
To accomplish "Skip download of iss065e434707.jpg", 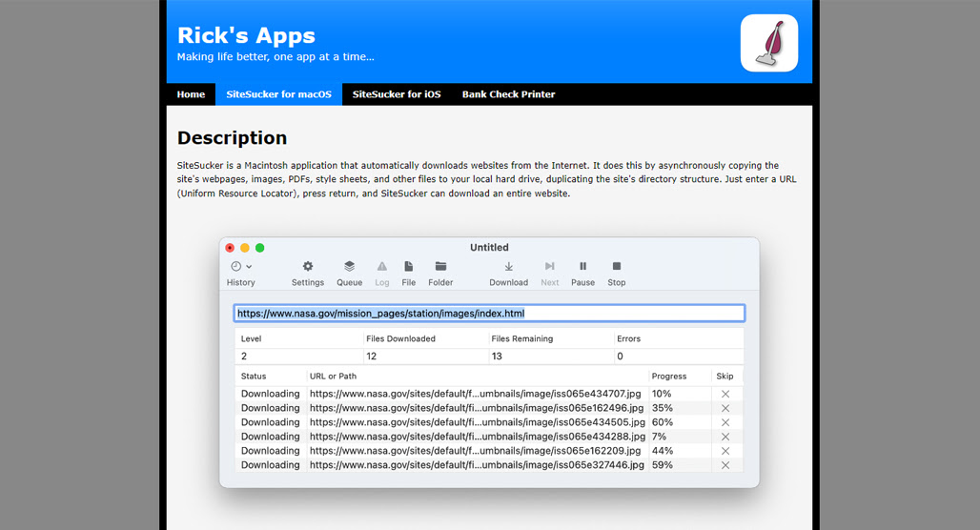I will (725, 394).
